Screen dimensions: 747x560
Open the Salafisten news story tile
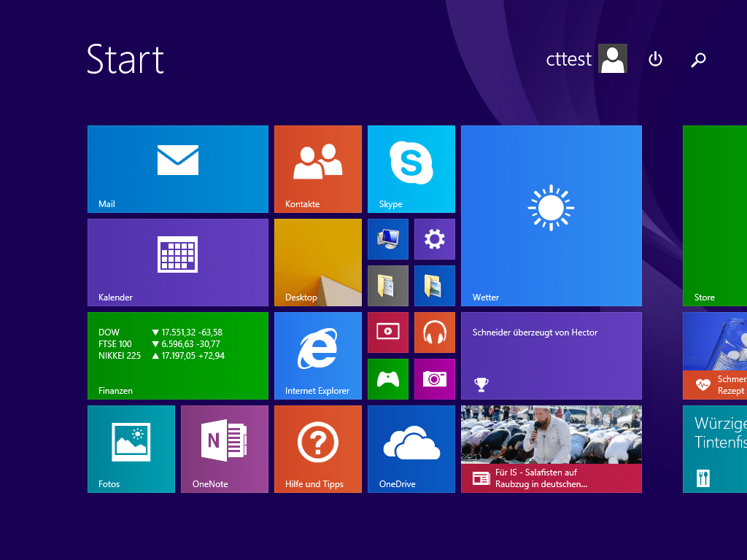click(x=551, y=448)
